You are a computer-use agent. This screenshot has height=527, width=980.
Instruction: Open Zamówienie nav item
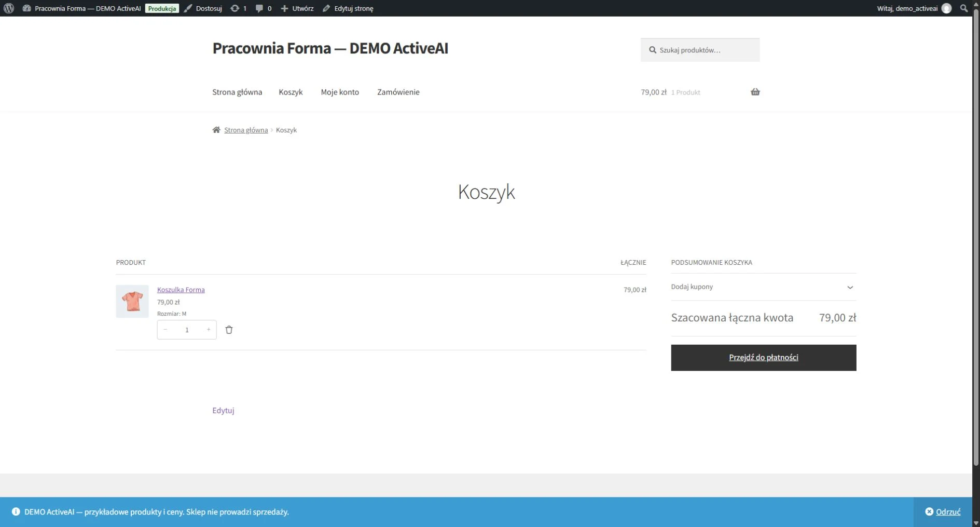click(398, 92)
